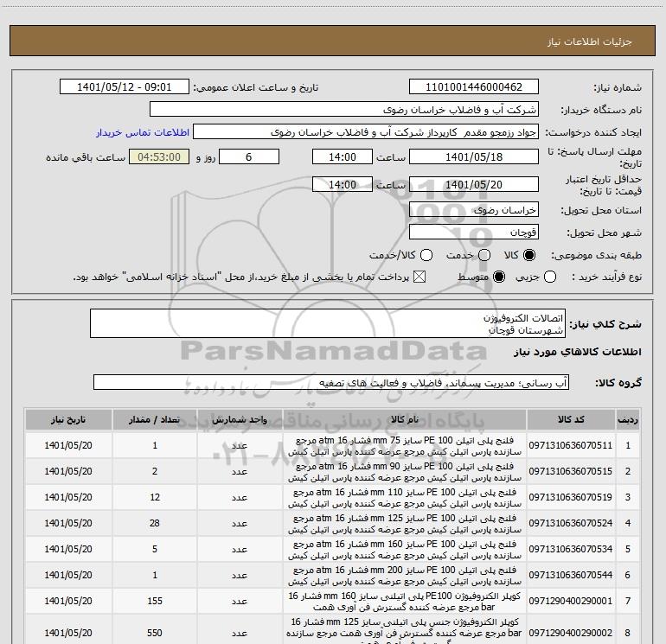
Task: Click the delivery city field قوچان
Action: pyautogui.click(x=474, y=233)
